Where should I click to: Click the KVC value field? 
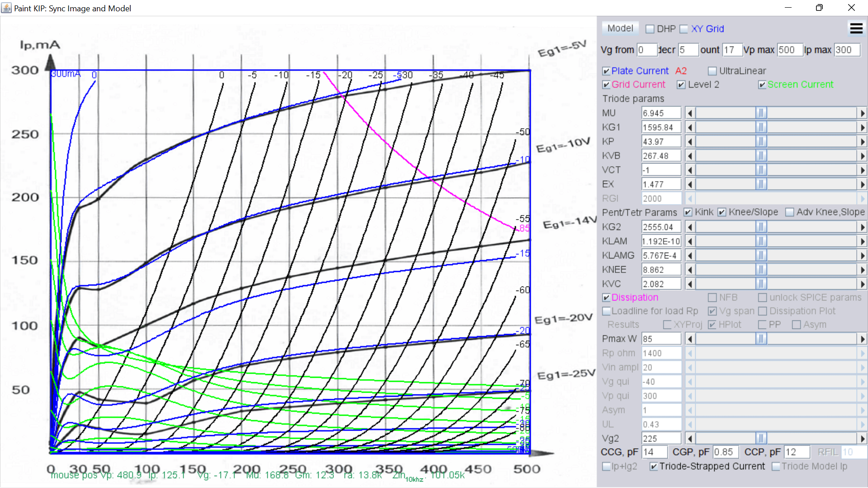(x=661, y=284)
